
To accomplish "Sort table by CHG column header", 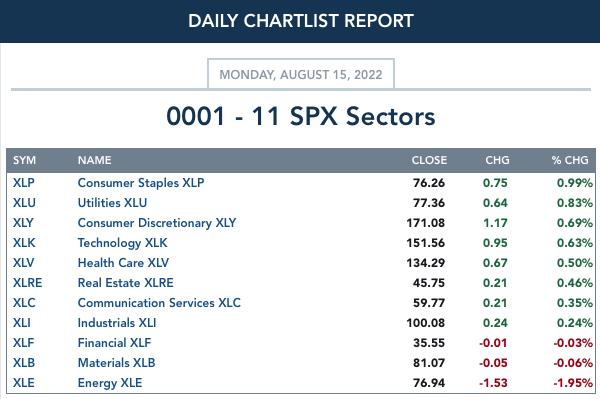I will tap(497, 160).
